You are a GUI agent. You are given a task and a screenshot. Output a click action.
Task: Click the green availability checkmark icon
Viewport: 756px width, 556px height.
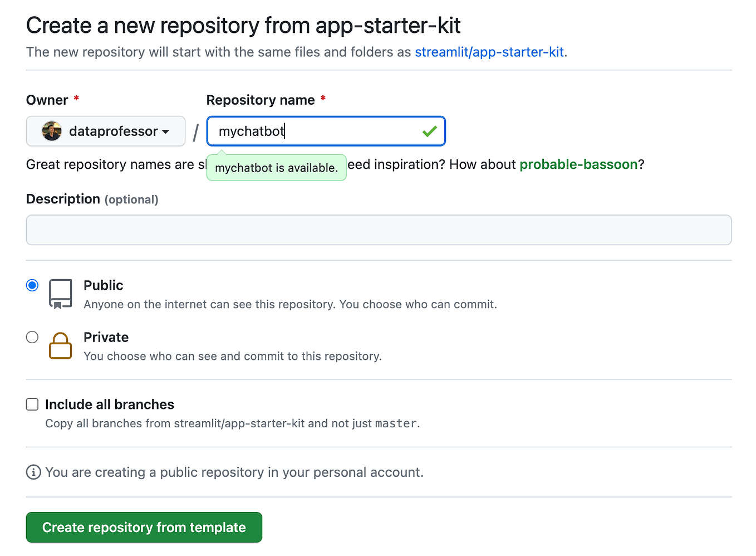pos(429,131)
